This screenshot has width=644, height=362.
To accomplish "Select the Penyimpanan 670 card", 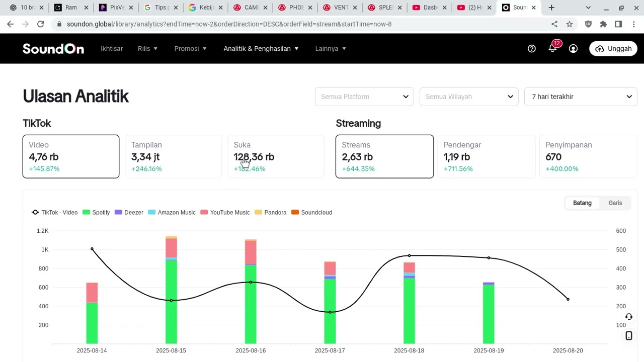I will pos(588,156).
